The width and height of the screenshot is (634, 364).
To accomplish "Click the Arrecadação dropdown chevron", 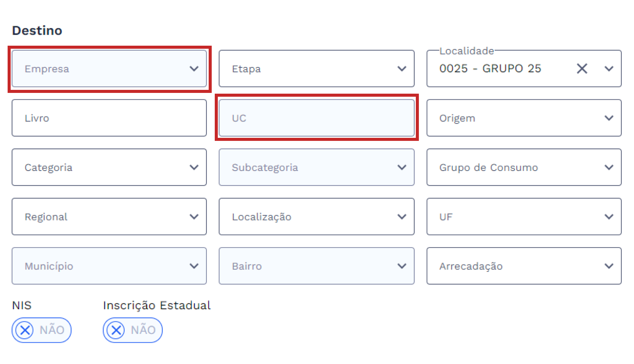I will pos(609,266).
